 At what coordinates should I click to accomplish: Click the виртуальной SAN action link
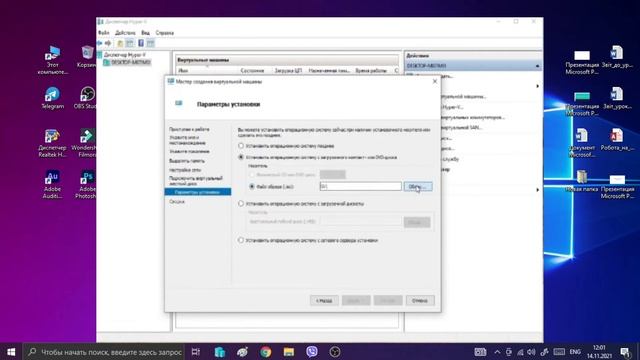pyautogui.click(x=461, y=128)
